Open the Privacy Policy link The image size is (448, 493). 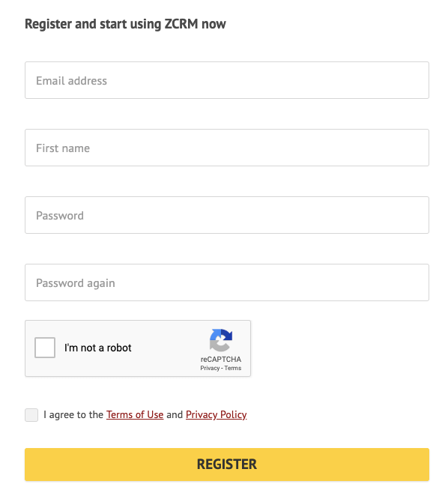tap(217, 415)
